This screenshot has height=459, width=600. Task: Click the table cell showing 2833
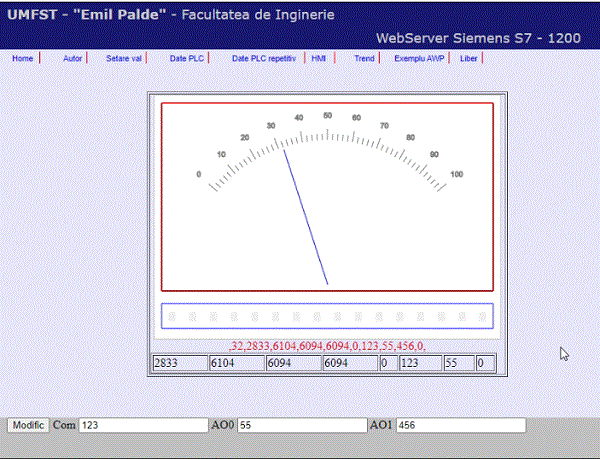178,363
